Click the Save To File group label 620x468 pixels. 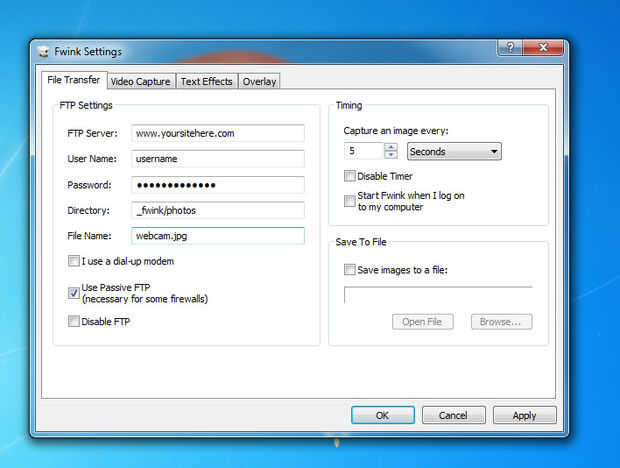(x=361, y=242)
